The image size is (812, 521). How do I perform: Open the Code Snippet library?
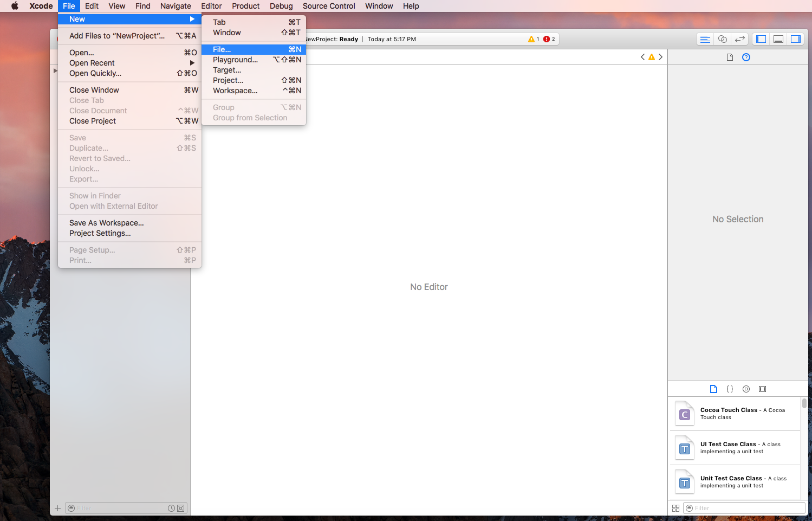[730, 389]
